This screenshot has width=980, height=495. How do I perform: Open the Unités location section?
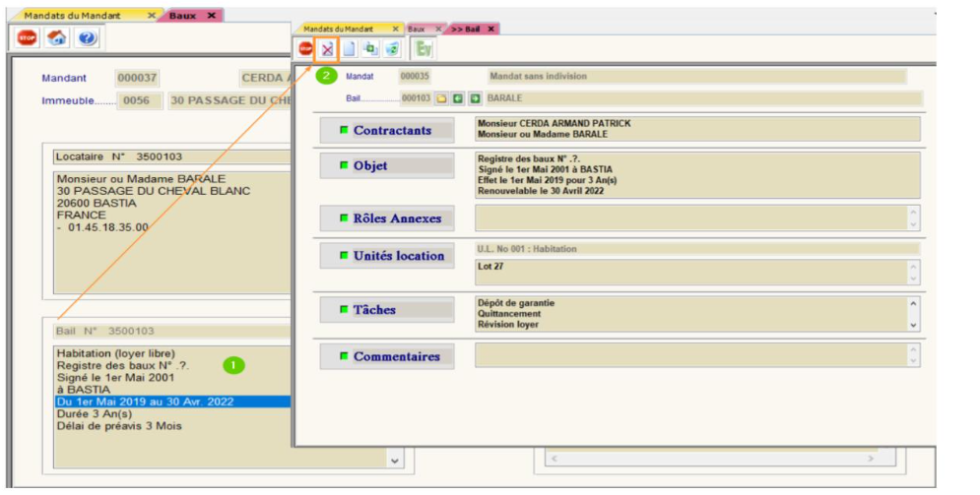(x=387, y=256)
